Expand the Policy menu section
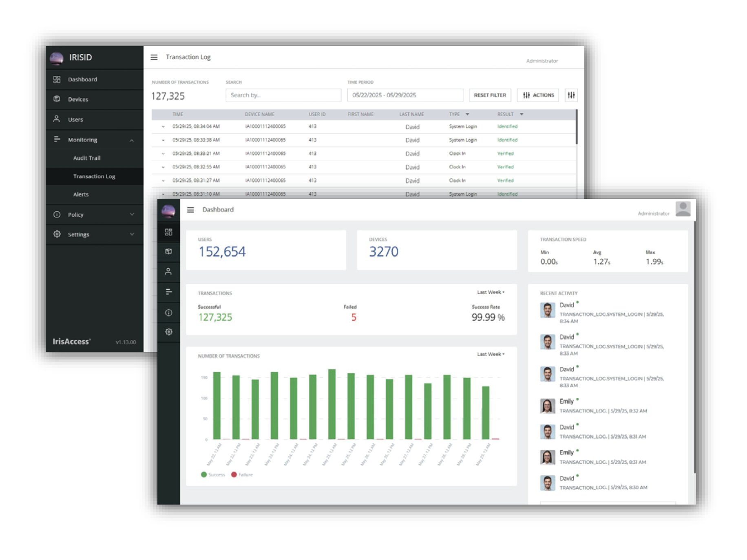This screenshot has height=560, width=747. tap(131, 214)
